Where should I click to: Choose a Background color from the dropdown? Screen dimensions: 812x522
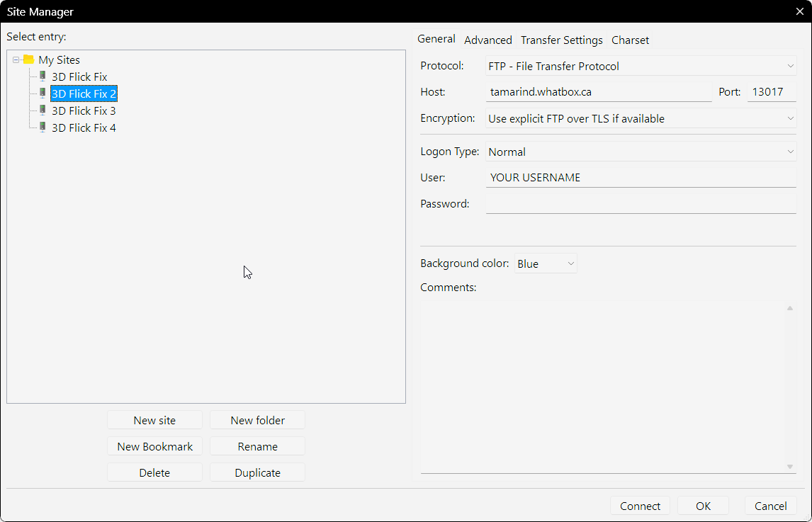click(546, 264)
